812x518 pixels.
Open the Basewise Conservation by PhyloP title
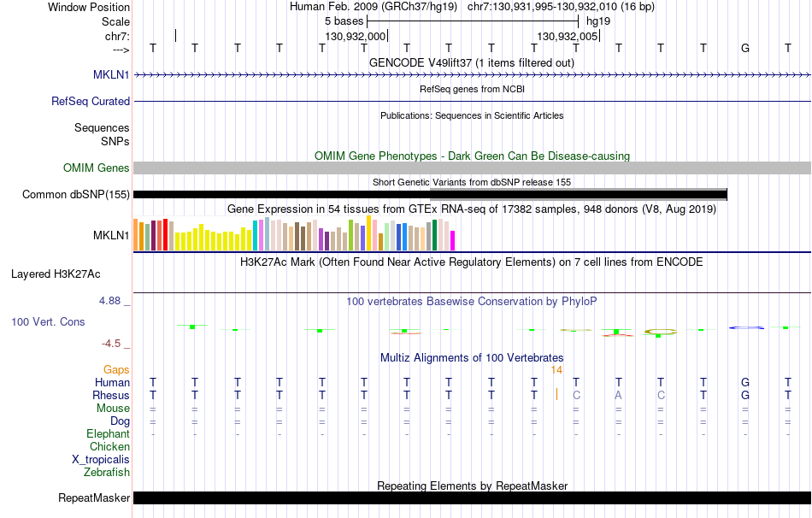pyautogui.click(x=472, y=302)
